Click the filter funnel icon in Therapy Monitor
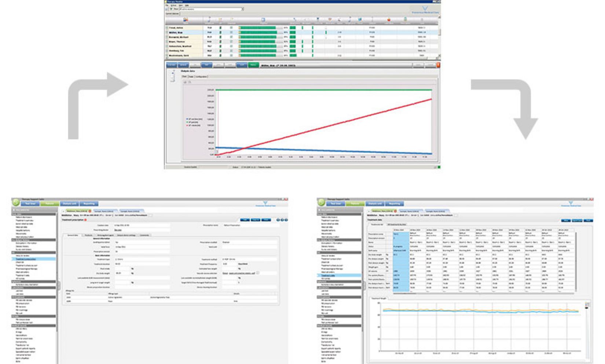This screenshot has width=605, height=364. [x=171, y=9]
